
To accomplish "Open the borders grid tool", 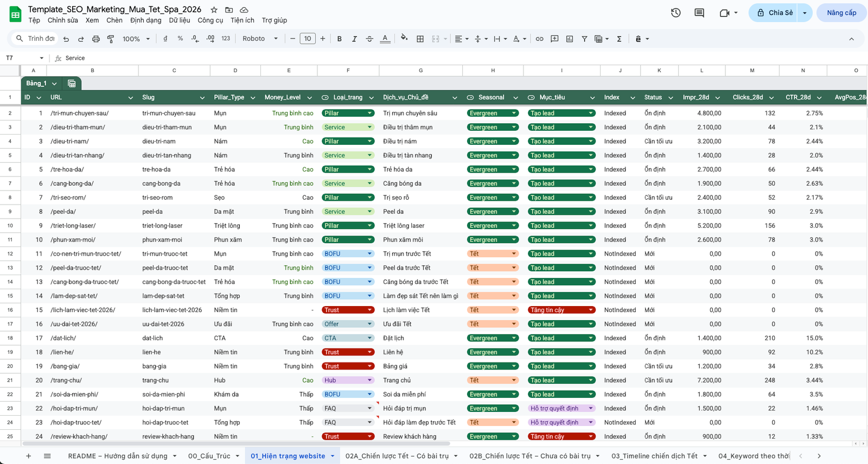I will 420,39.
